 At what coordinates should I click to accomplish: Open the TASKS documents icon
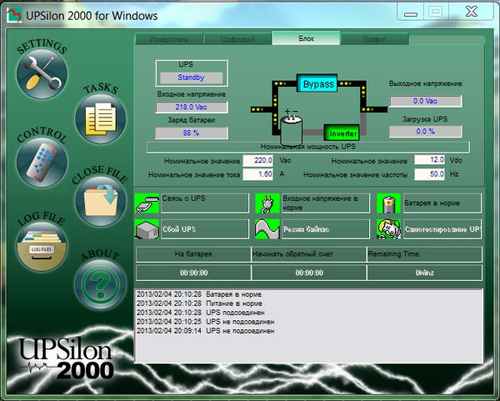pos(101,119)
